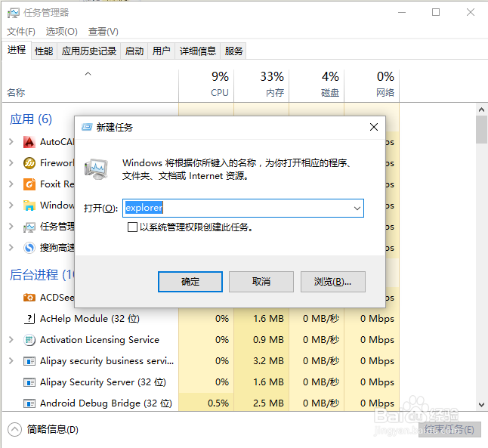Click the 后台进程 group header
Screen dimensions: 488x448
[42, 274]
